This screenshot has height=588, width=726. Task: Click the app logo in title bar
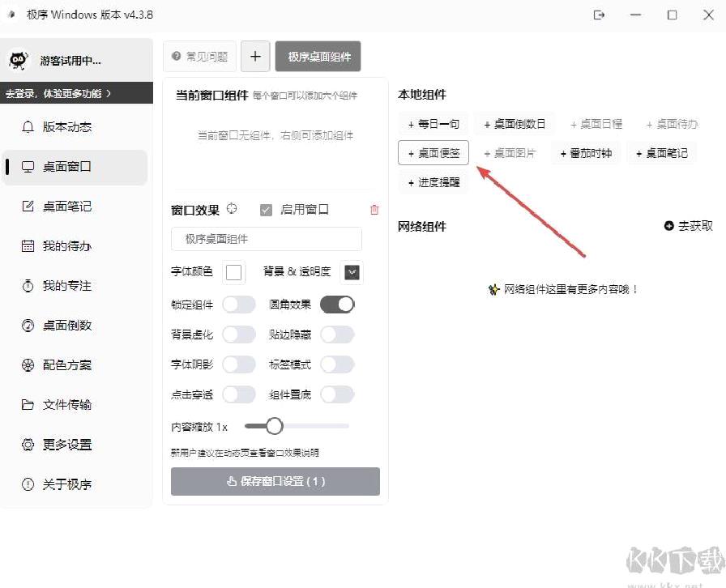click(12, 15)
